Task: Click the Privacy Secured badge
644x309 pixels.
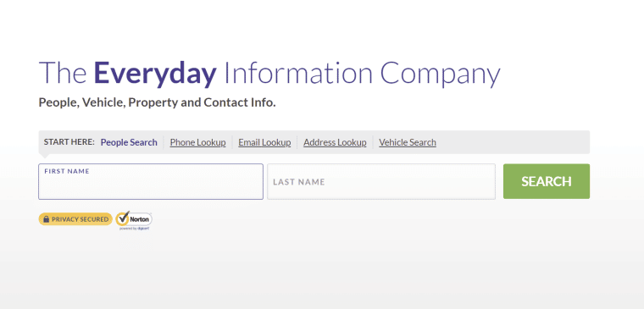Action: coord(75,219)
